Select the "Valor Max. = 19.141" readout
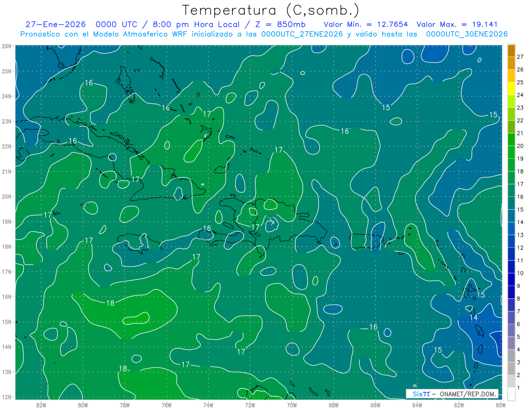The width and height of the screenshot is (532, 411). (457, 24)
